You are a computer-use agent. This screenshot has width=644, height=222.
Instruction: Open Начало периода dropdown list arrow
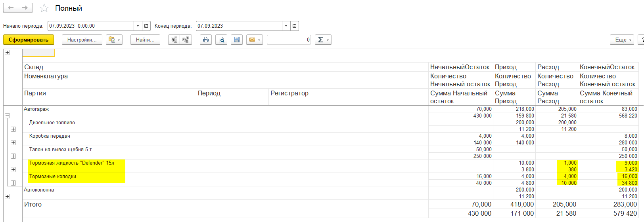[138, 26]
